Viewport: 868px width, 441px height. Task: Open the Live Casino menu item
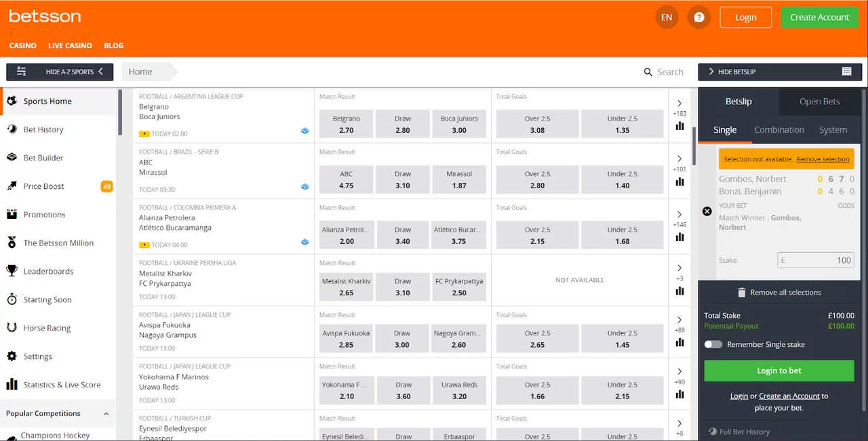pyautogui.click(x=70, y=45)
